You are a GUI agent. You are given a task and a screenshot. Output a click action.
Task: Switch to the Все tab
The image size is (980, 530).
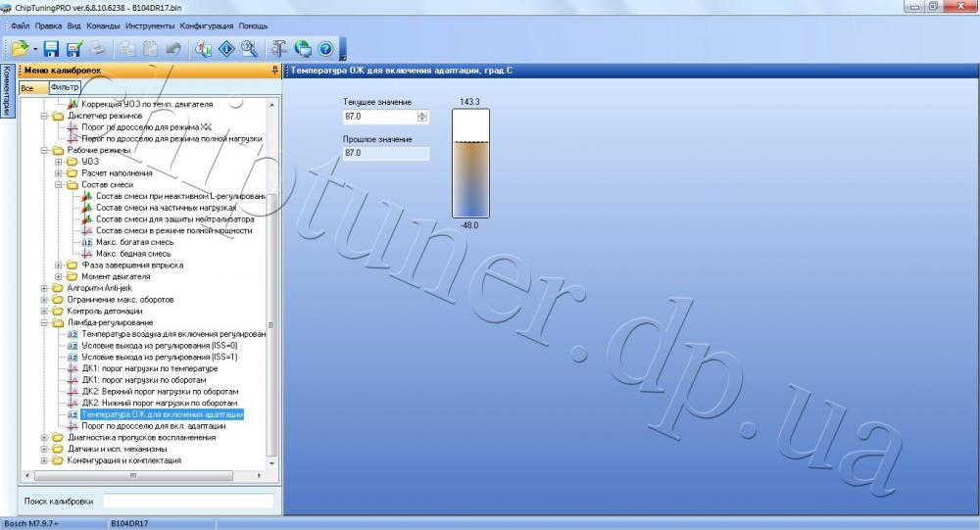(32, 88)
